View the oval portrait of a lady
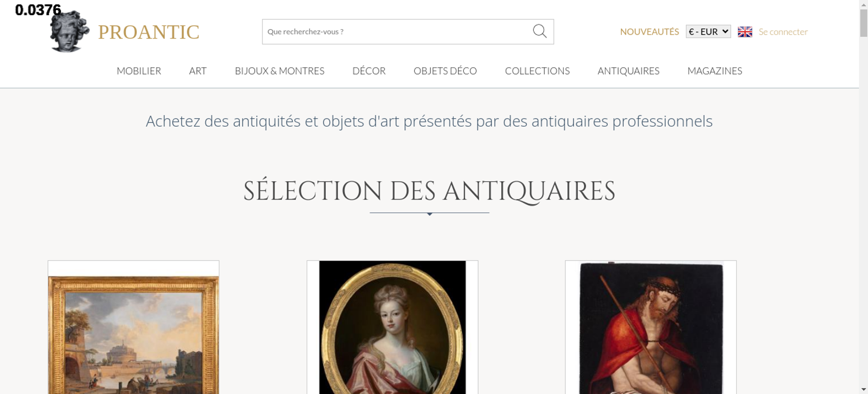Screen dimensions: 868x394 point(392,330)
